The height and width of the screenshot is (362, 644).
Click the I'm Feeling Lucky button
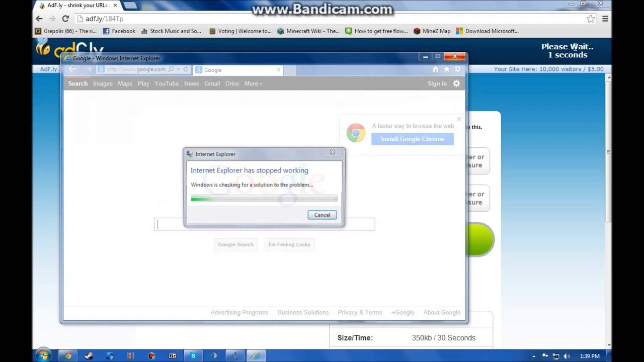coord(289,244)
